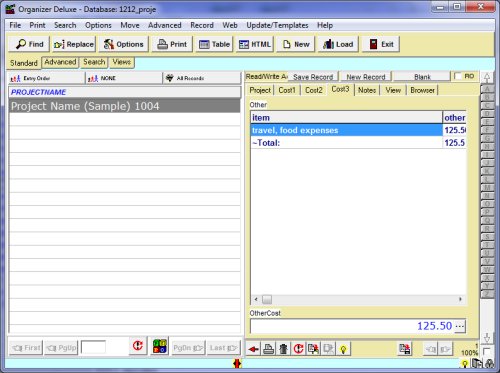Select the Project record tab
The width and height of the screenshot is (500, 373).
pyautogui.click(x=260, y=90)
